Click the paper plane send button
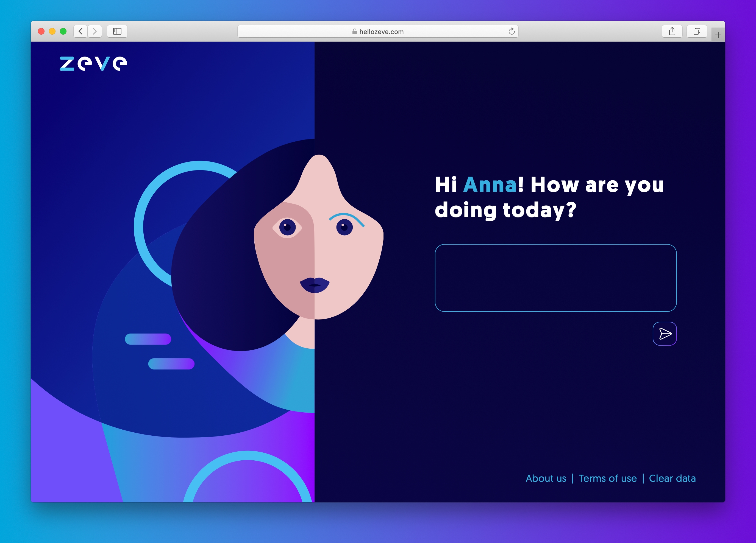This screenshot has width=756, height=543. coord(664,334)
